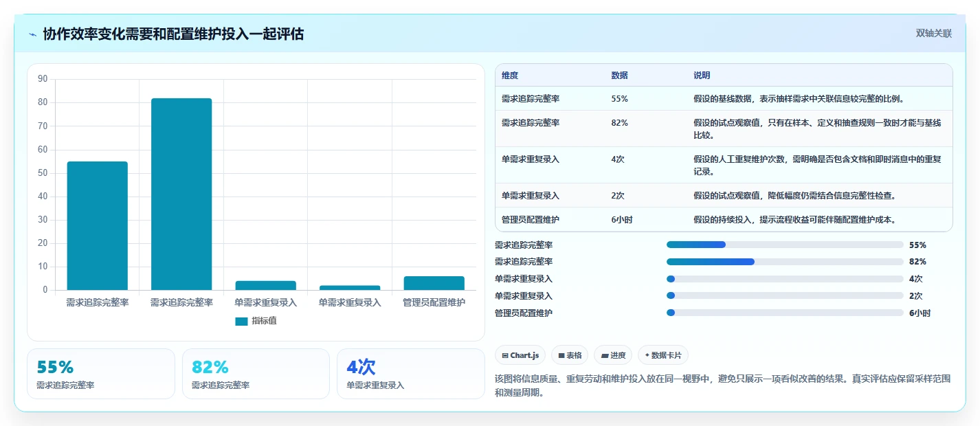Click the footer note starting 该图将信息质量
Screen dimensions: 980x426
click(x=723, y=386)
